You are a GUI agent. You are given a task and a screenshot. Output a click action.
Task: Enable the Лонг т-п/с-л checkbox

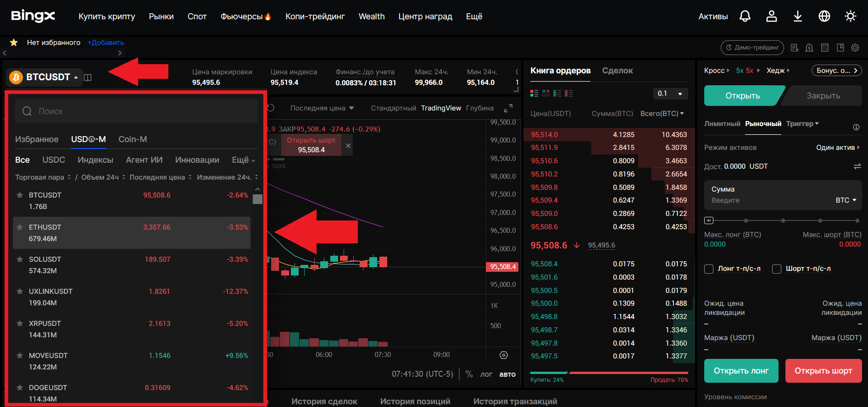point(709,269)
